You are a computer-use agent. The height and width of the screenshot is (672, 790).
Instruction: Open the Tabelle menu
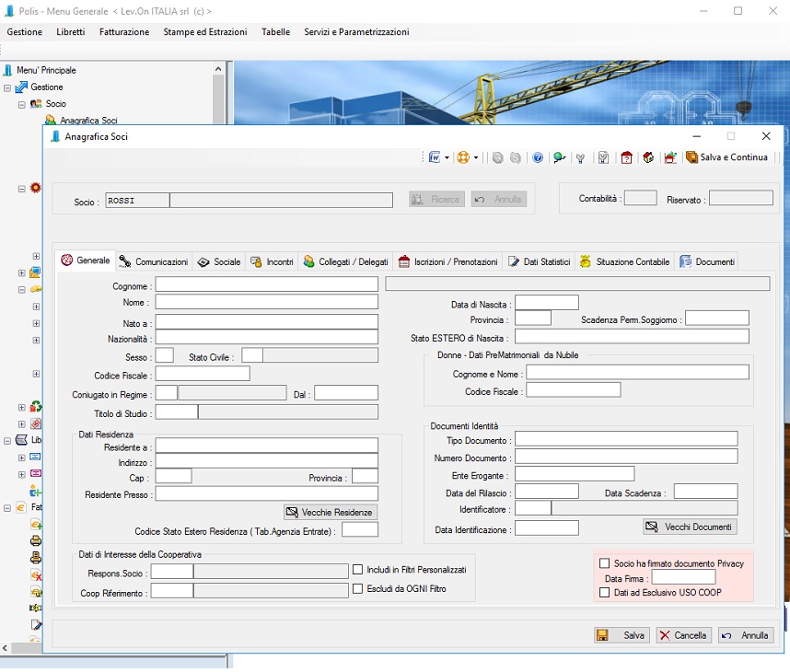coord(275,31)
